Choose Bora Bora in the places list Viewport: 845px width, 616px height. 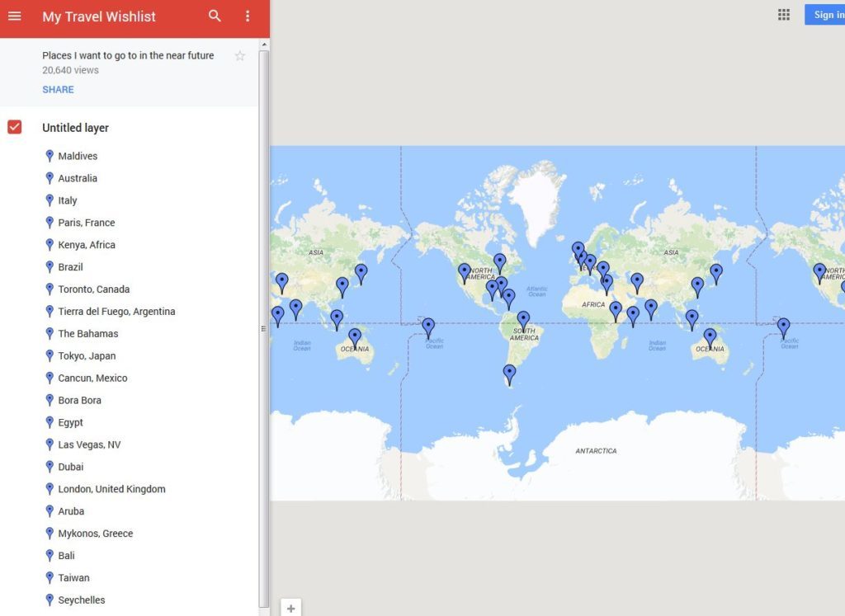[x=80, y=401]
